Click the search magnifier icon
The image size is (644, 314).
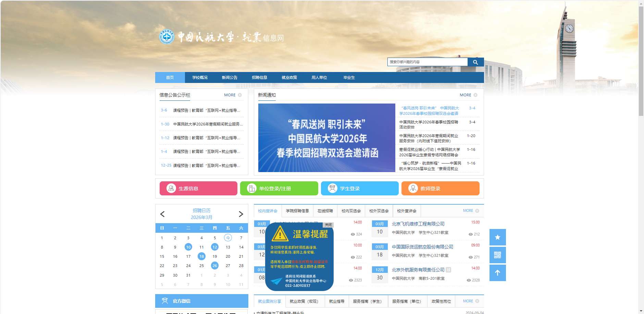pos(475,62)
